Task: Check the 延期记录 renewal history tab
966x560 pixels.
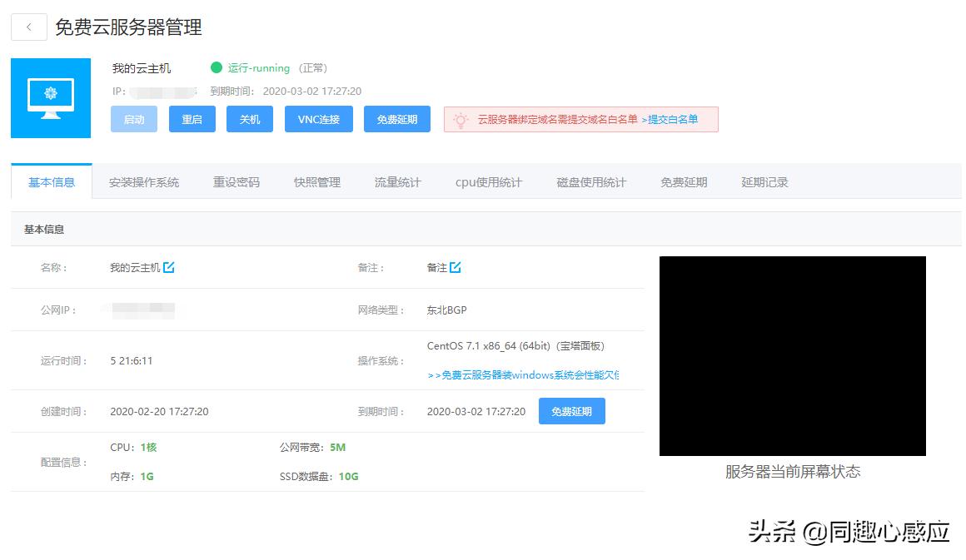Action: (764, 181)
